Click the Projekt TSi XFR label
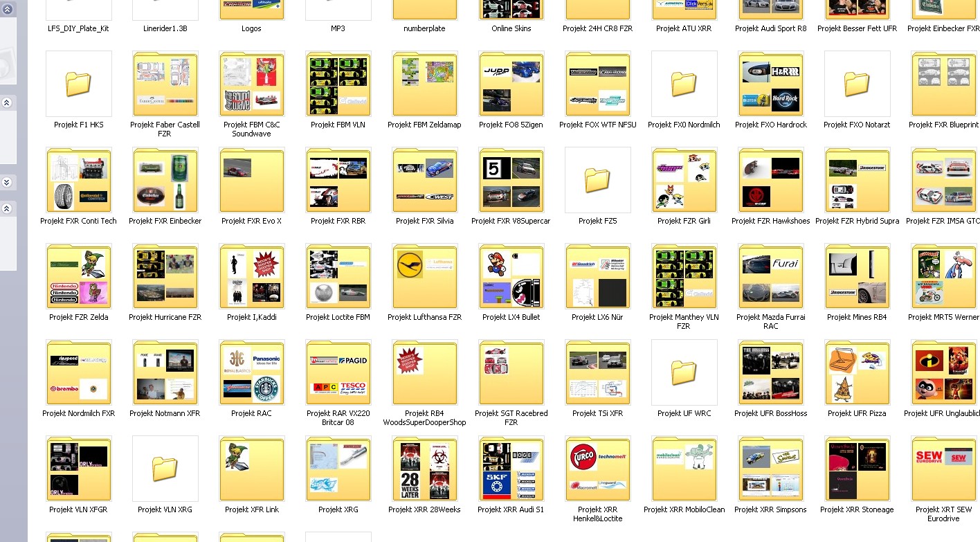This screenshot has width=980, height=542. (x=598, y=414)
